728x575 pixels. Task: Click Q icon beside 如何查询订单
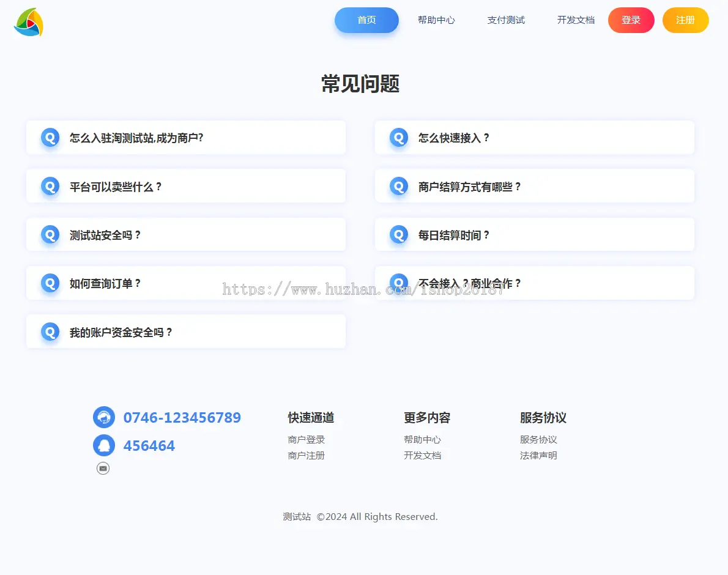[x=50, y=283]
